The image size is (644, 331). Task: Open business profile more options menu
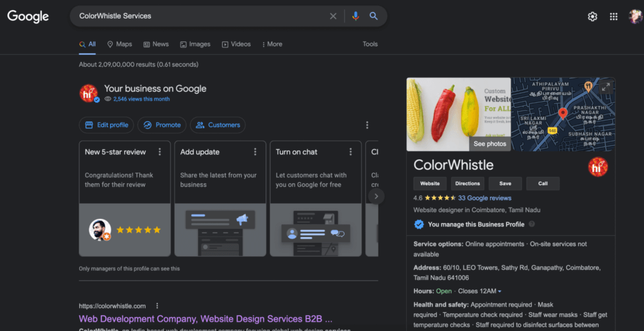click(367, 125)
